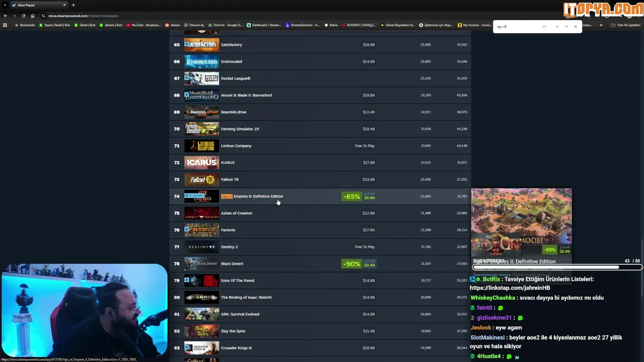The image size is (644, 362).
Task: Close the find-in-page bar
Action: coord(576,26)
